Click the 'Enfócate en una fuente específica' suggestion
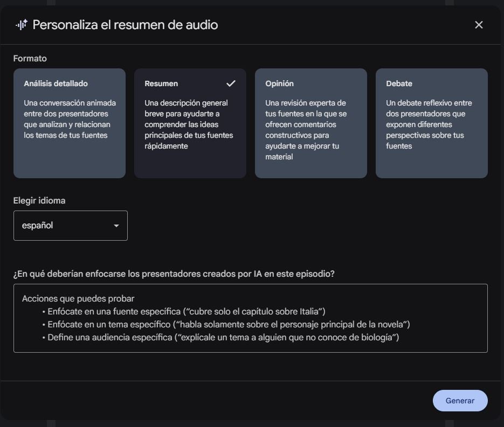Image resolution: width=504 pixels, height=427 pixels. pos(186,312)
